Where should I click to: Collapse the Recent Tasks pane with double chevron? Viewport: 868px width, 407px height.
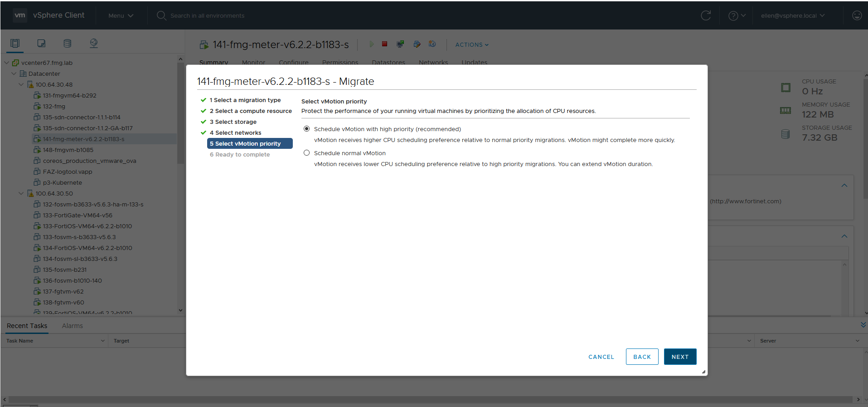coord(863,325)
